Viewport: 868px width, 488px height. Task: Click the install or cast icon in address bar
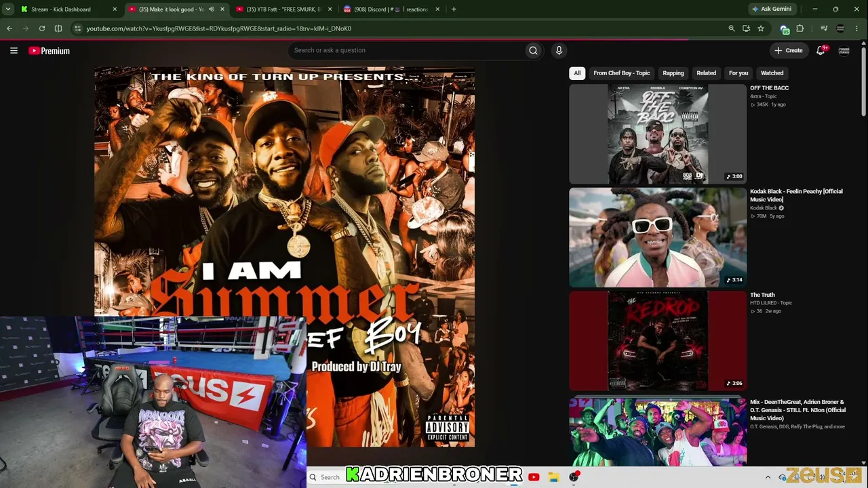tap(746, 28)
